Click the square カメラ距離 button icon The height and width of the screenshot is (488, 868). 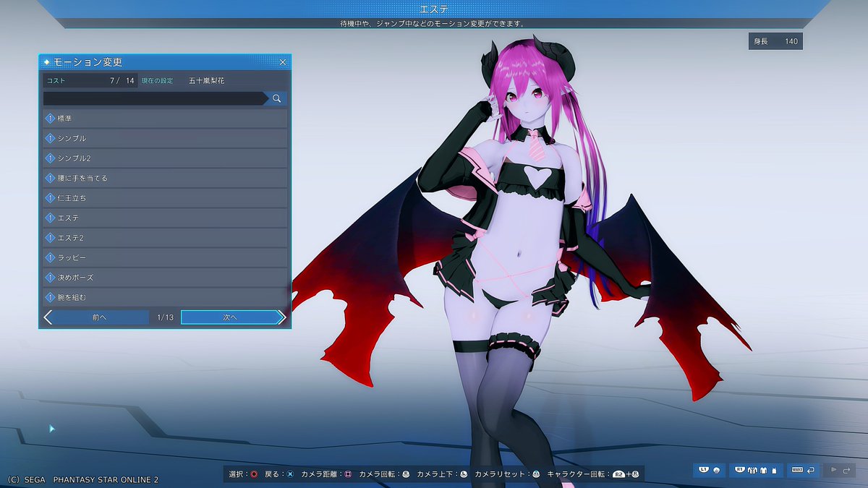point(347,474)
